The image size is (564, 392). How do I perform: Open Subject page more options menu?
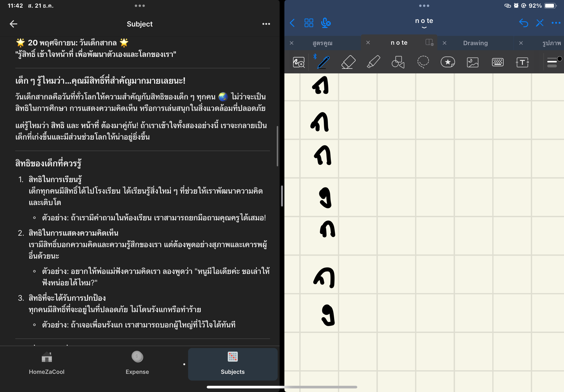coord(266,24)
